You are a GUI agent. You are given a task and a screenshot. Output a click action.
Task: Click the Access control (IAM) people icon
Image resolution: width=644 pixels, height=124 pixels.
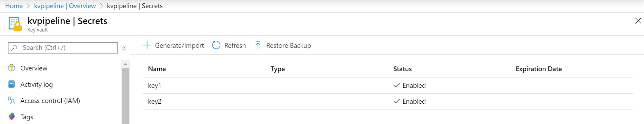coord(12,100)
